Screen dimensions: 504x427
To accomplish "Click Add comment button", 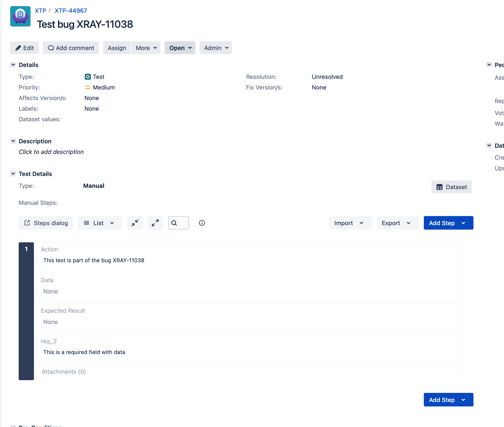I will pyautogui.click(x=71, y=48).
